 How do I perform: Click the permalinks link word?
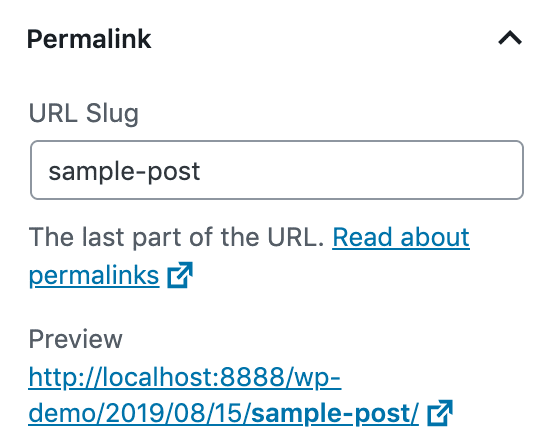(x=94, y=276)
